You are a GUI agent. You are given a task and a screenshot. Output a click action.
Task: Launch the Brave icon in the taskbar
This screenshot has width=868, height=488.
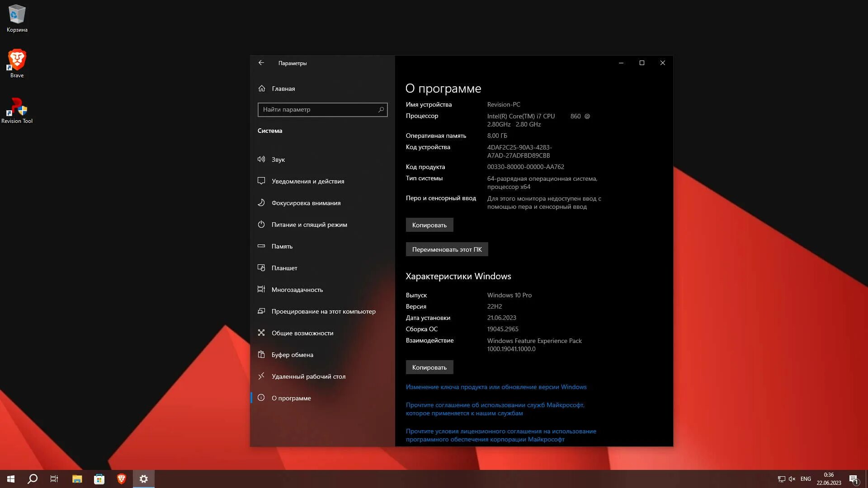[x=121, y=479]
